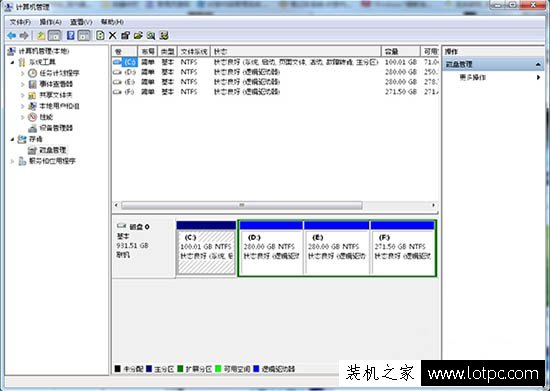Open the 查看(V) menu

pyautogui.click(x=81, y=22)
